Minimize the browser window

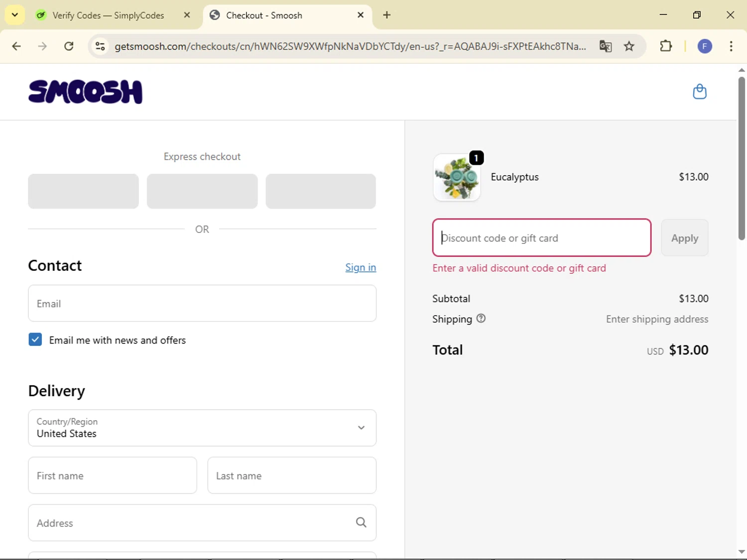663,15
